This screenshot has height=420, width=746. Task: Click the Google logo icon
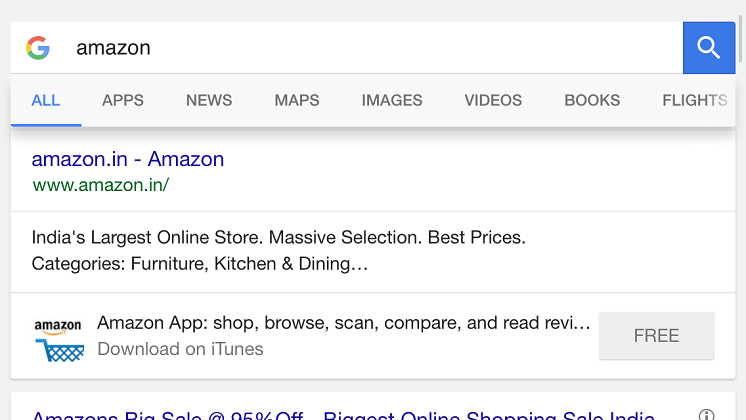38,48
